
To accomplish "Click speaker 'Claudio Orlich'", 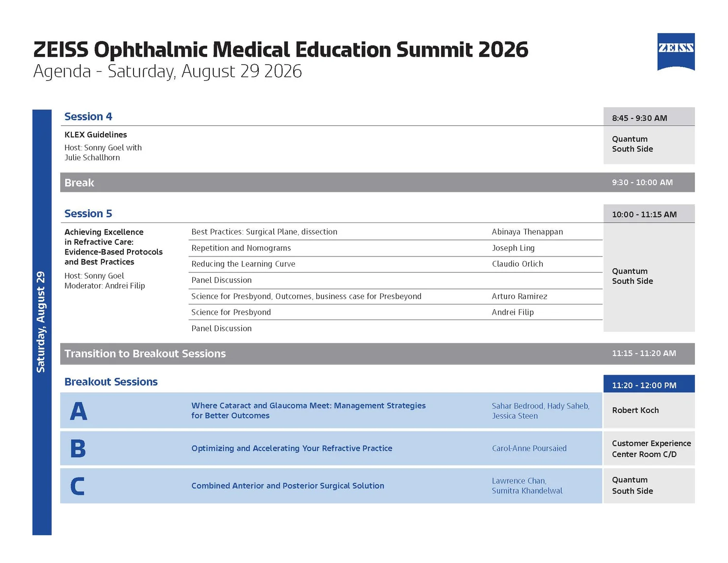I will [517, 264].
